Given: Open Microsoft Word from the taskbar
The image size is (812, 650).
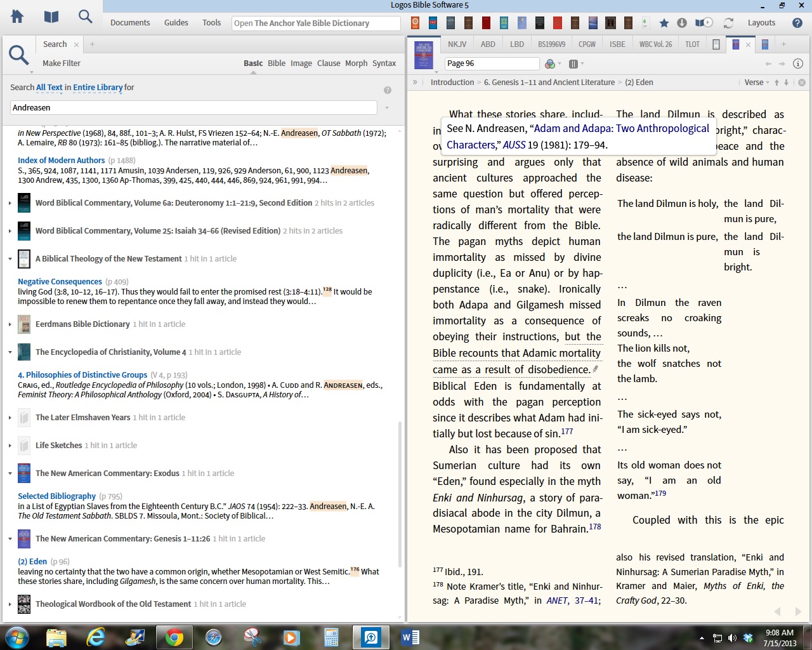Looking at the screenshot, I should (410, 637).
